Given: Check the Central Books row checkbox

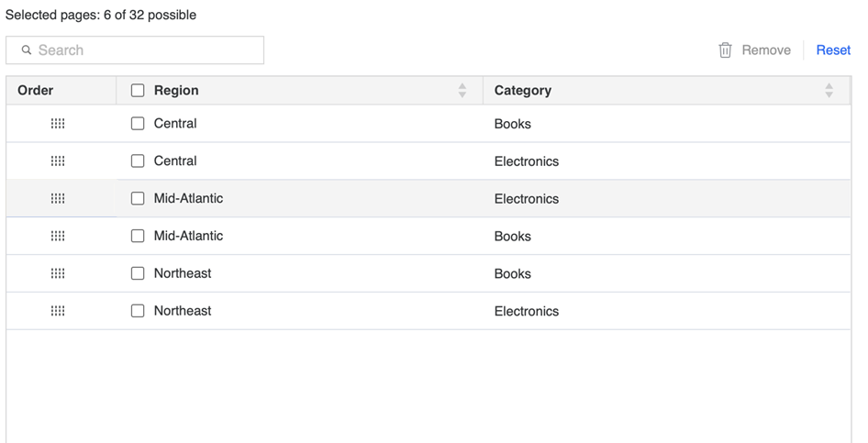Looking at the screenshot, I should pyautogui.click(x=138, y=124).
